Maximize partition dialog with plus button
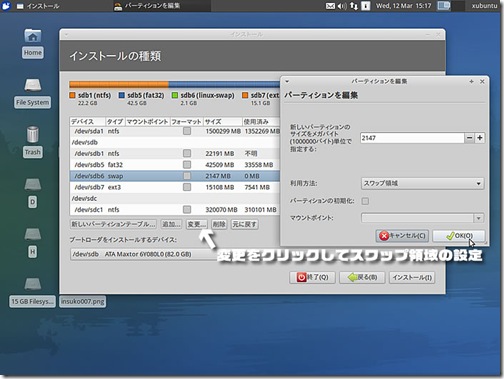The width and height of the screenshot is (504, 379). tap(471, 81)
